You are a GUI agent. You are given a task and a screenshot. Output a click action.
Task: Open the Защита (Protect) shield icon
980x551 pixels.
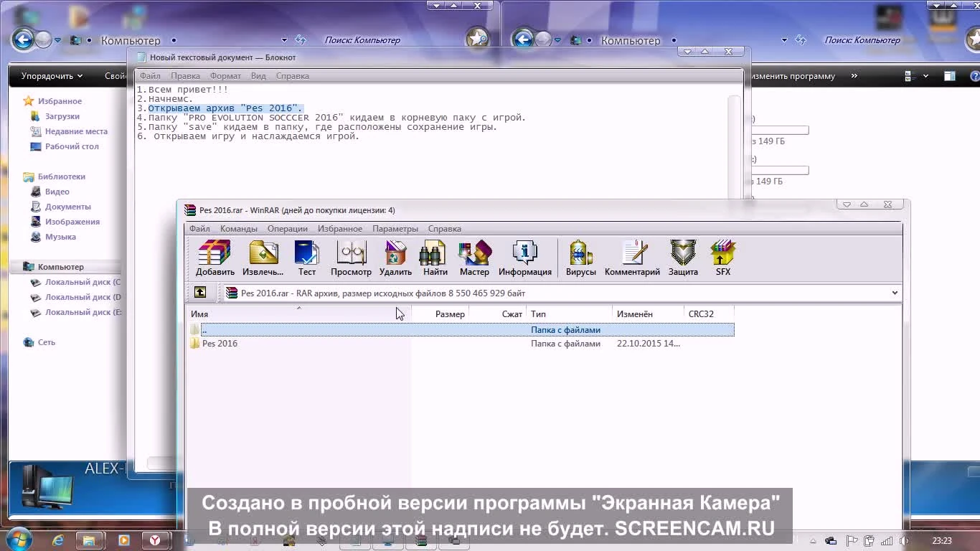pyautogui.click(x=682, y=258)
